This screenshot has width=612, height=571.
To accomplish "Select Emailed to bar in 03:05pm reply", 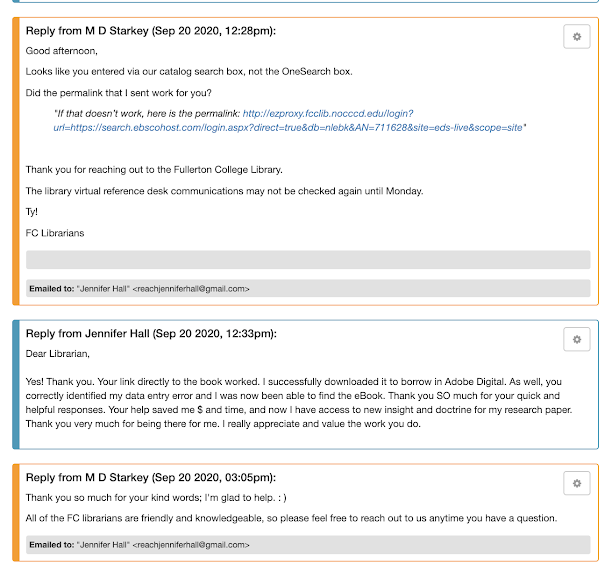I will [308, 544].
